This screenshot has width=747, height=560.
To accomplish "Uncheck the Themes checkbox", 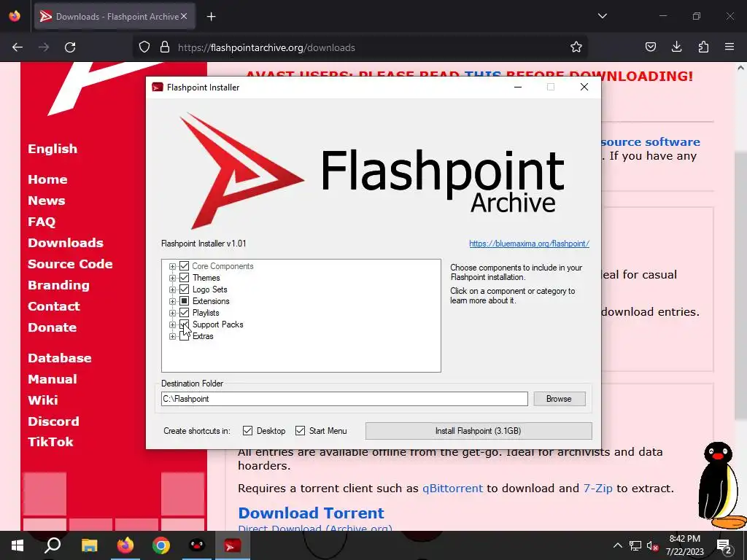I will tap(184, 278).
